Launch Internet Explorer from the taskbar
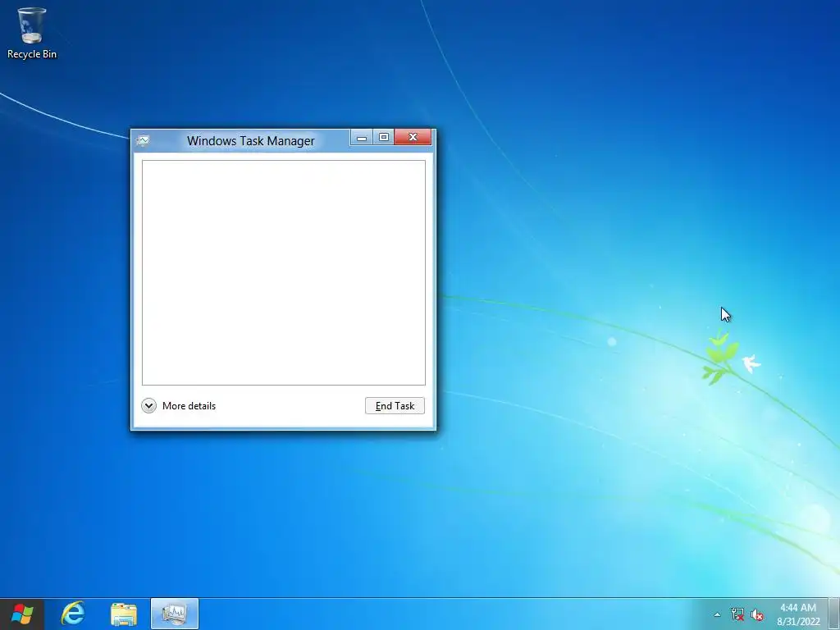Viewport: 840px width, 630px height. pyautogui.click(x=73, y=614)
